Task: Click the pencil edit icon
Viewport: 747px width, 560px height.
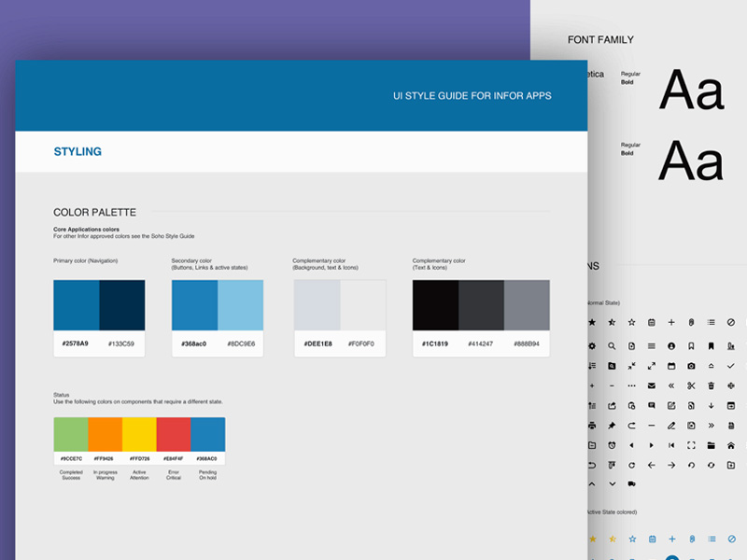Action: 671,426
